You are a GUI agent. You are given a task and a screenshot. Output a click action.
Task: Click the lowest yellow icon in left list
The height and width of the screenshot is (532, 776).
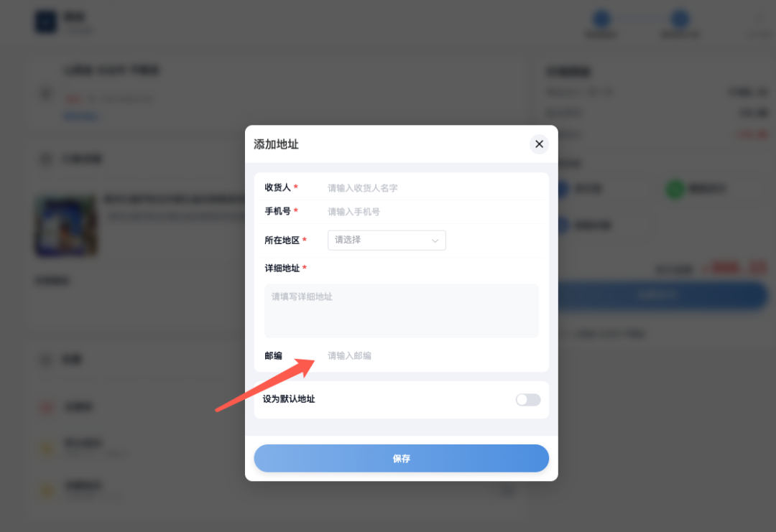click(47, 490)
